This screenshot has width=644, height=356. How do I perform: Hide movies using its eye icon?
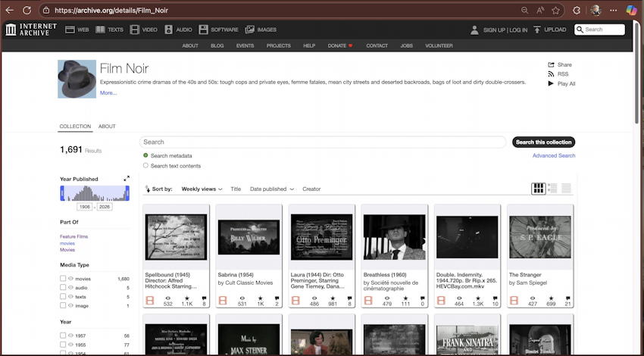tap(70, 279)
